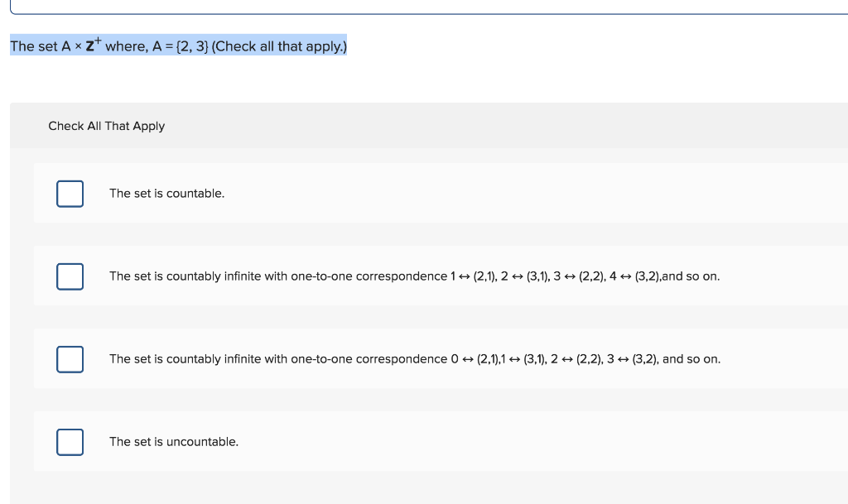Click the text 'The set is uncountable'
Viewport: 848px width, 504px height.
point(173,441)
